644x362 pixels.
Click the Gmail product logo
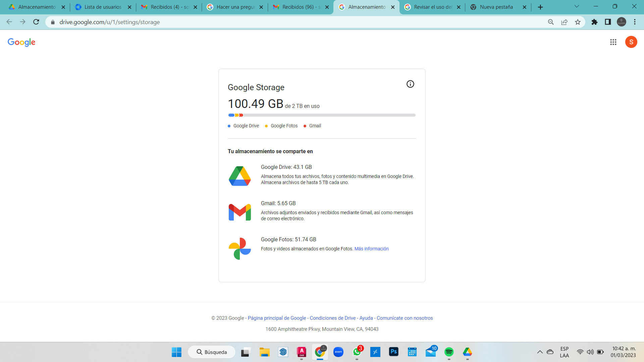pos(240,212)
